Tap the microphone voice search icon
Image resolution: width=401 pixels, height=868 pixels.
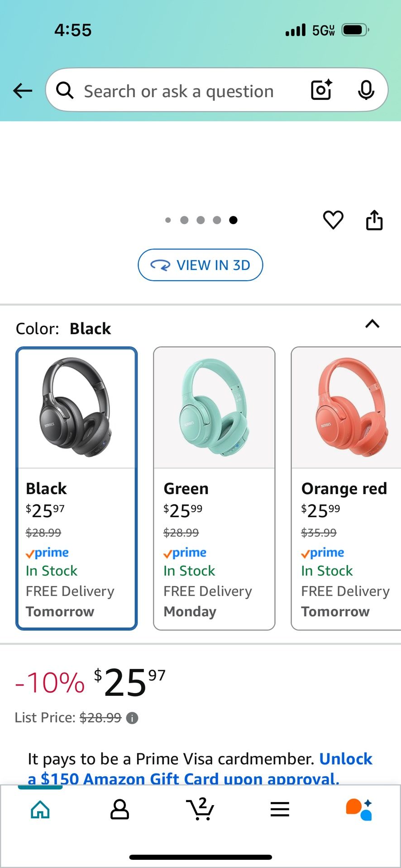[366, 90]
